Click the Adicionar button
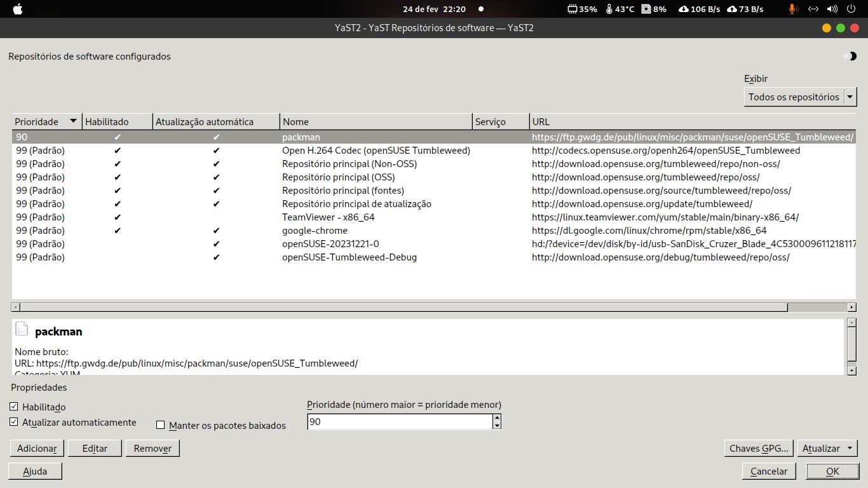The image size is (868, 488). (37, 448)
